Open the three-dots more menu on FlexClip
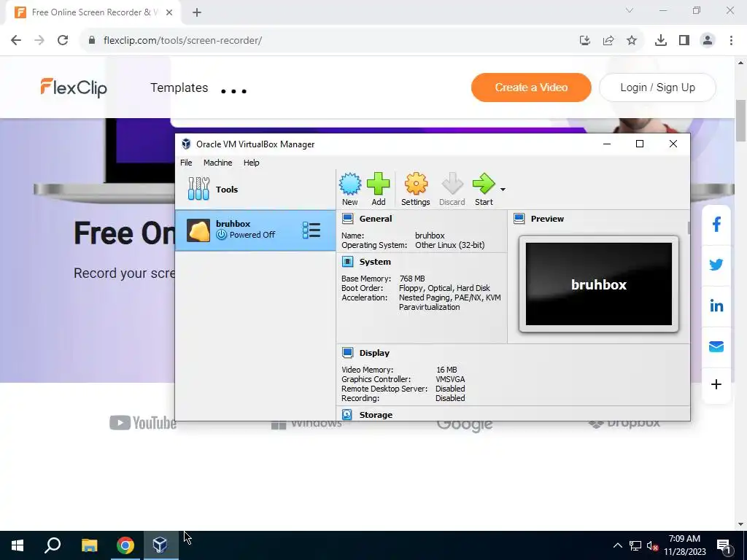Screen dimensions: 747x560 (x=234, y=91)
